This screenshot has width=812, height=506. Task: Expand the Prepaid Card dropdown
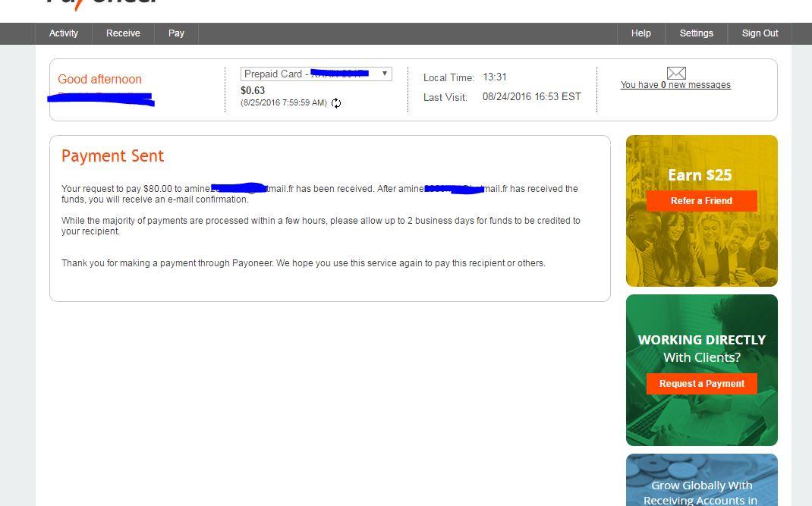pos(316,74)
